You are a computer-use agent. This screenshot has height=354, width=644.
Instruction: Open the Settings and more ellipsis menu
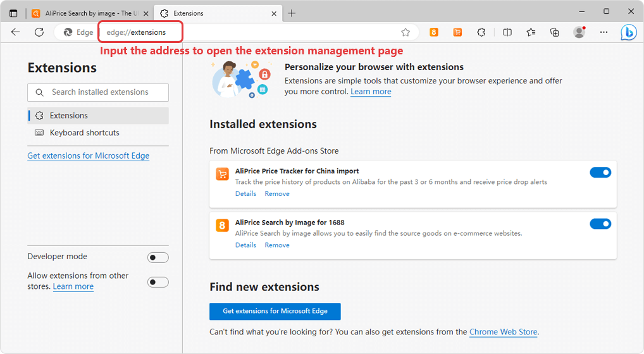(x=604, y=32)
